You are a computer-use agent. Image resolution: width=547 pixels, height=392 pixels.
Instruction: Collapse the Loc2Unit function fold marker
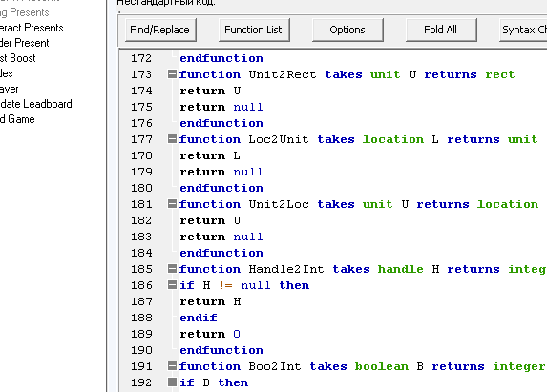[x=172, y=138]
